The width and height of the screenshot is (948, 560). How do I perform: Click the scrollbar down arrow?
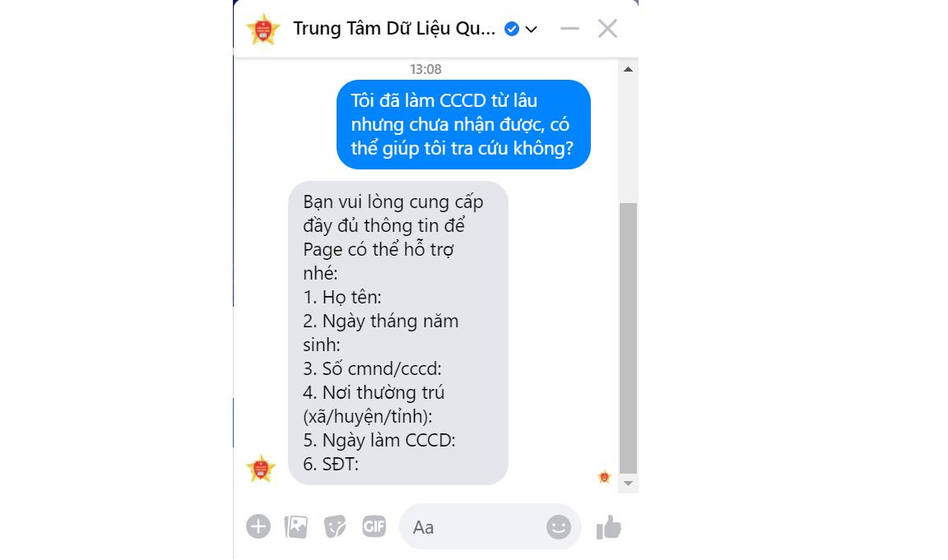pyautogui.click(x=628, y=484)
